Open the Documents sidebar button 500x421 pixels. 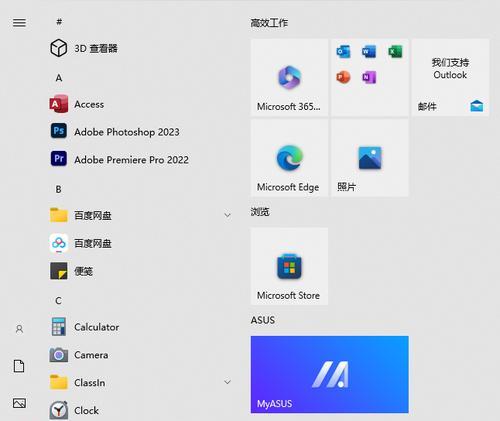point(19,366)
